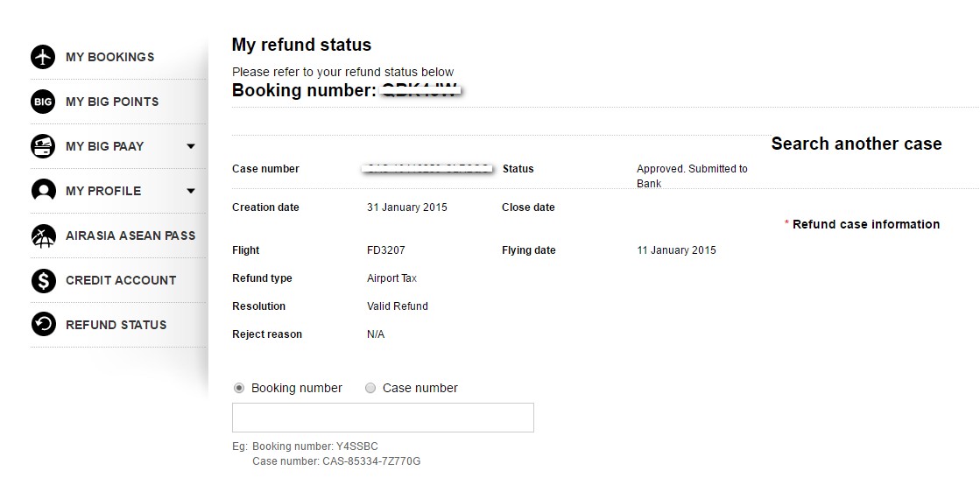Click the BIG points circle icon
This screenshot has height=478, width=980.
[x=43, y=102]
